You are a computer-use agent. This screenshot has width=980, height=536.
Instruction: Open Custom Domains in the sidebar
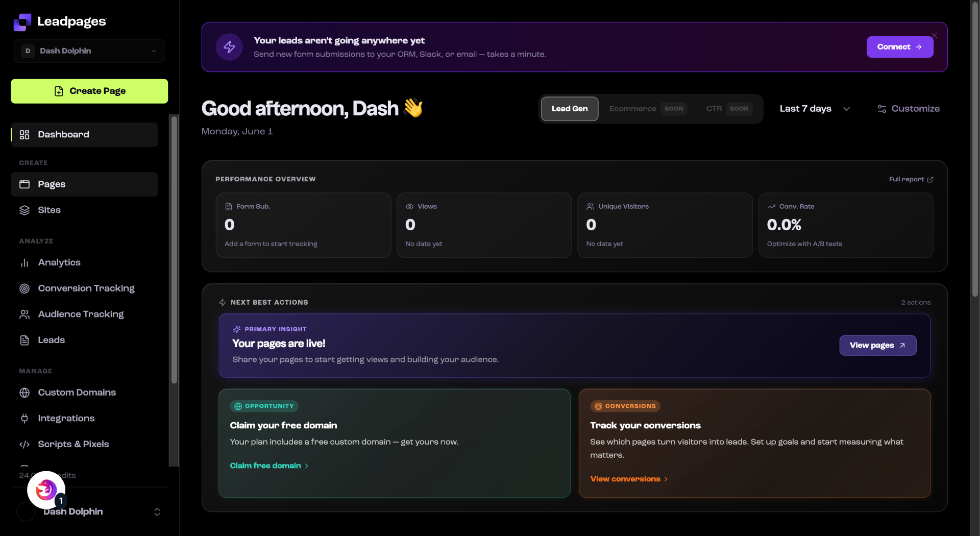pos(84,393)
